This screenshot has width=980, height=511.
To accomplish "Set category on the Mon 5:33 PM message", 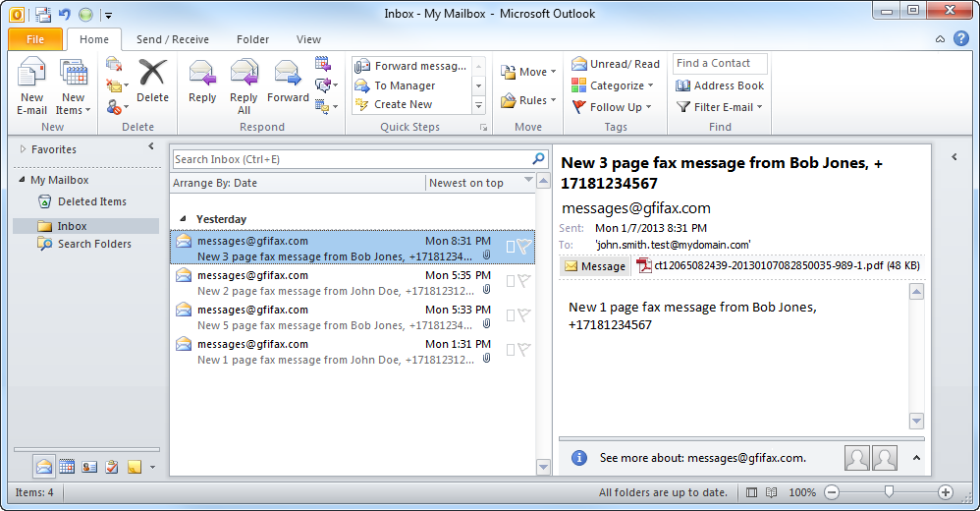I will pyautogui.click(x=511, y=315).
